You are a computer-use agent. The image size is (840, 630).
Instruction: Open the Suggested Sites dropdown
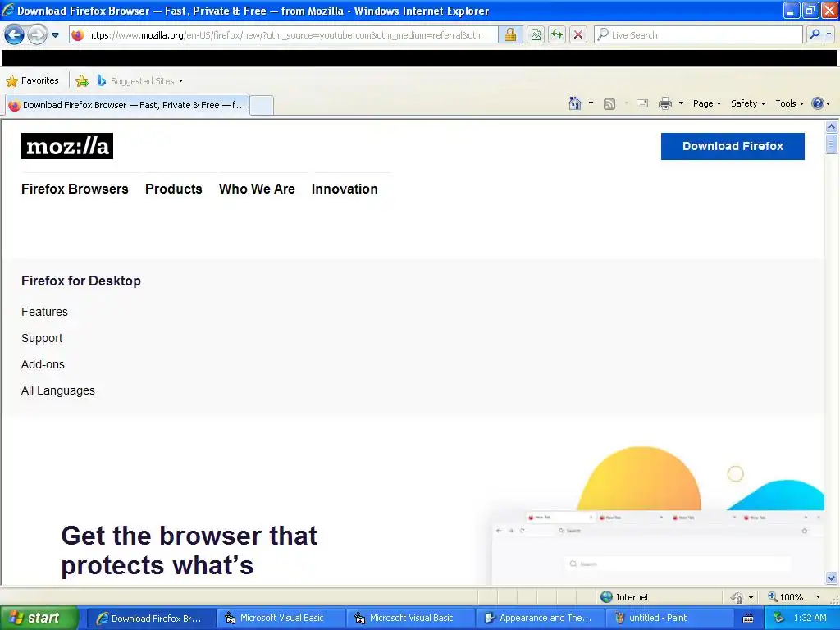point(140,81)
